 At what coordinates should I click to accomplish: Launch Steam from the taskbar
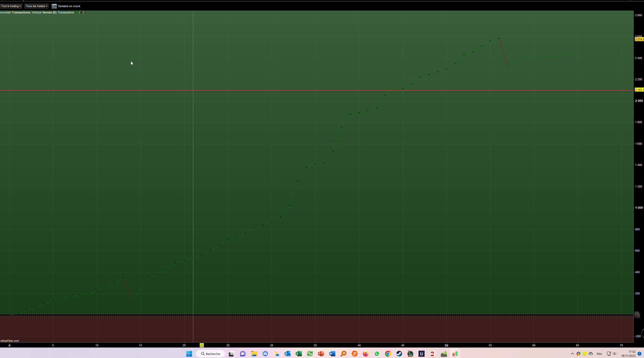[399, 354]
